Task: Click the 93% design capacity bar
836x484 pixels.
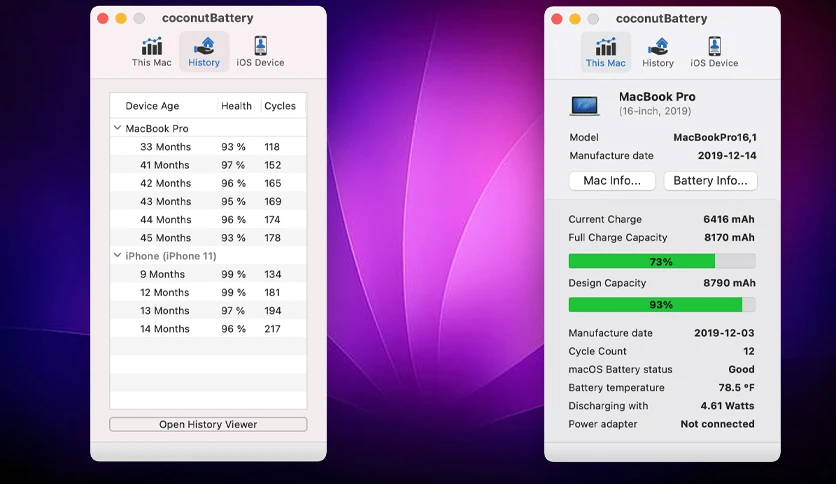Action: [662, 304]
